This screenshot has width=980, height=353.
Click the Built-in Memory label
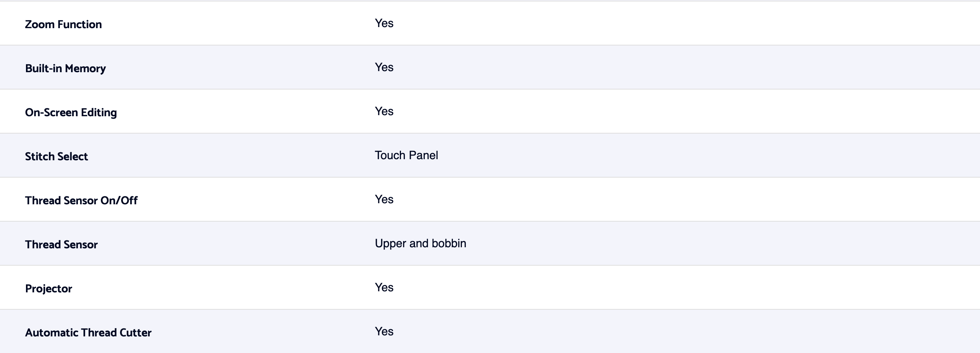pyautogui.click(x=65, y=69)
